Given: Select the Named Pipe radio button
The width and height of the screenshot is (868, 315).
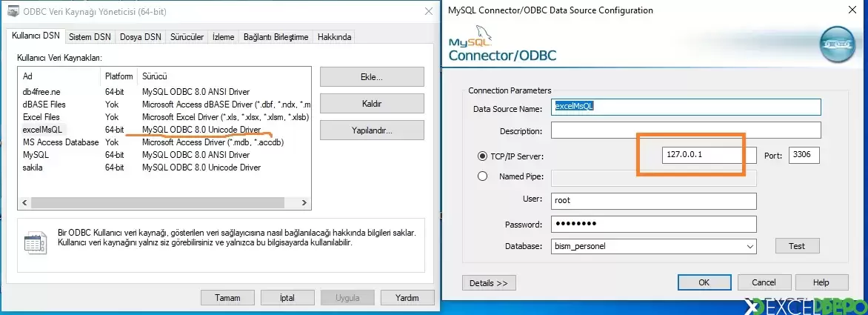Looking at the screenshot, I should tap(482, 176).
